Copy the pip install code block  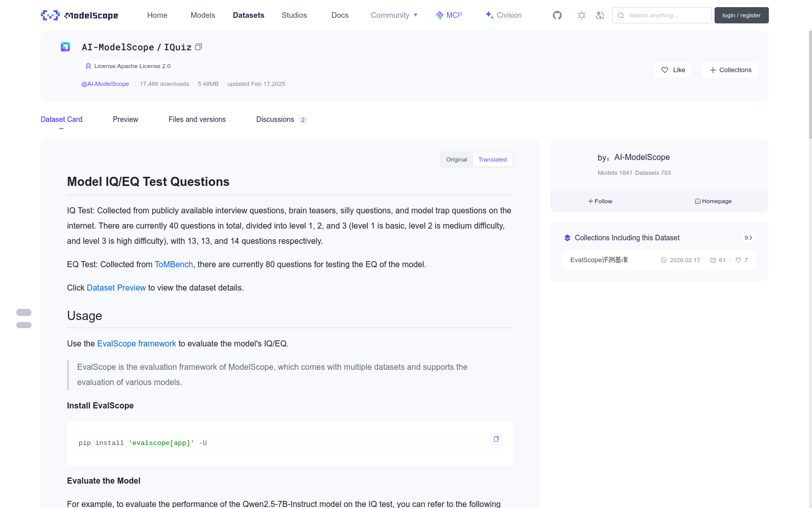496,439
